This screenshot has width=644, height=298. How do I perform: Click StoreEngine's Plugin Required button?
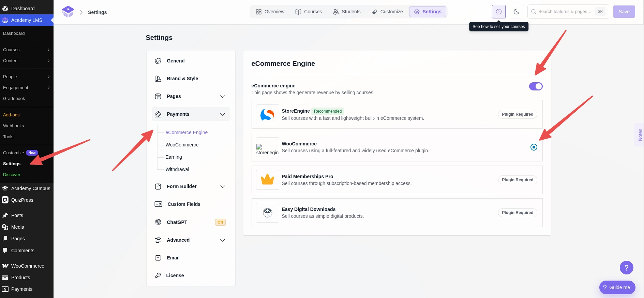coord(517,114)
